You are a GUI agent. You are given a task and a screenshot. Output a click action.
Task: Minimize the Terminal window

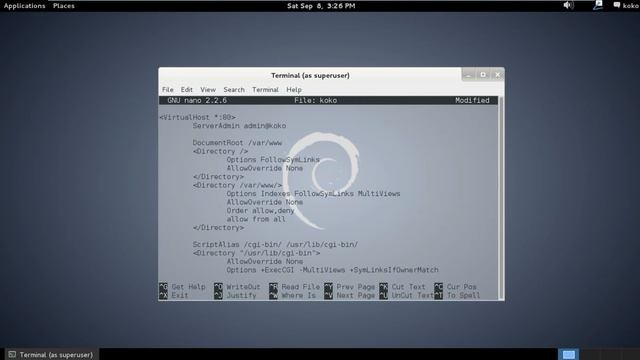(468, 75)
